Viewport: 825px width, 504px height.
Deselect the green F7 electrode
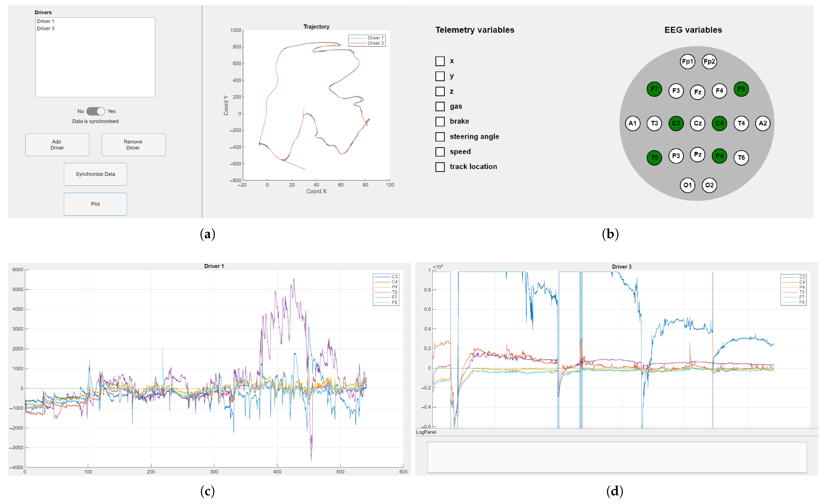point(654,89)
